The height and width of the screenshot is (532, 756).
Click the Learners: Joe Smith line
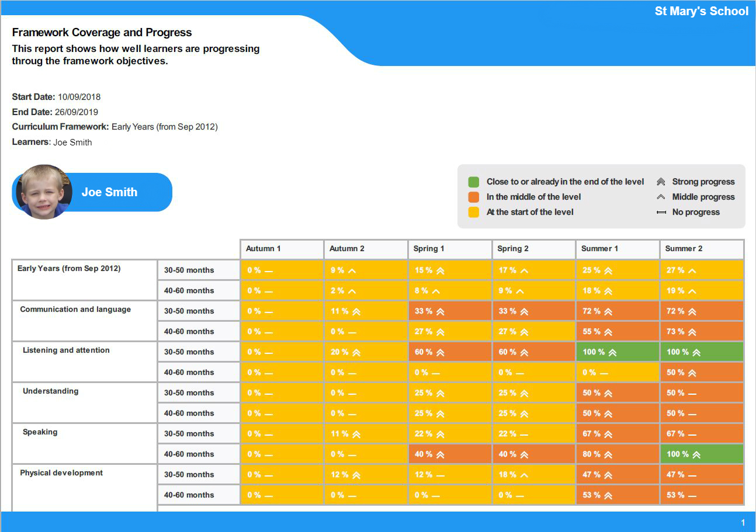click(x=52, y=142)
